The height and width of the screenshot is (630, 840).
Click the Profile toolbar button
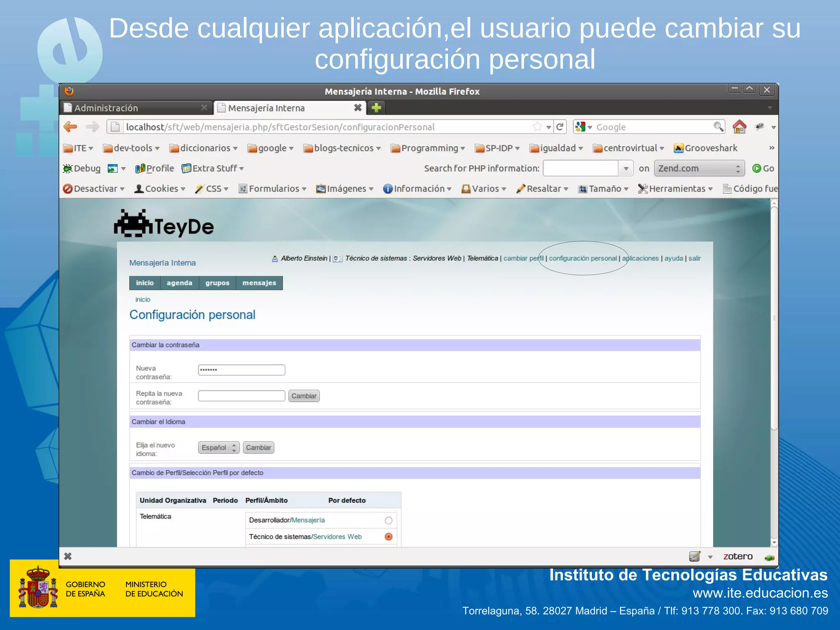tap(155, 169)
